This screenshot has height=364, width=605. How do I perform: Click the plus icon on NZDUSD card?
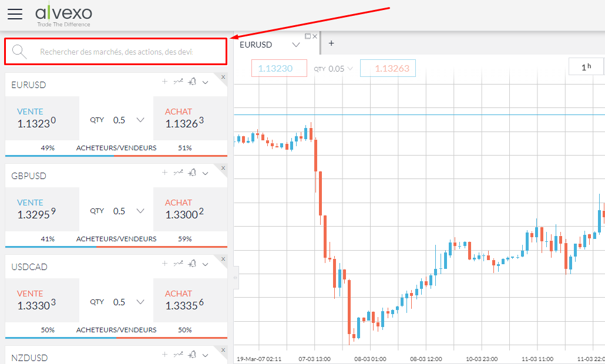point(164,355)
